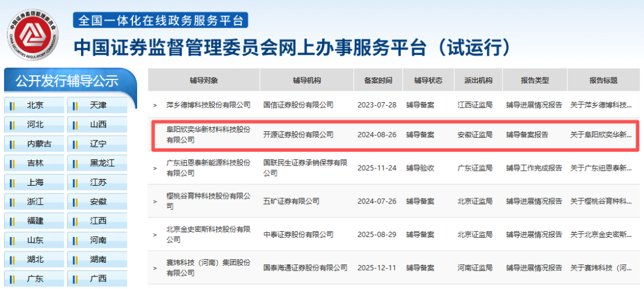Viewport: 644px width, 289px height.
Task: Choose 上海 in the region list
Action: (x=35, y=182)
